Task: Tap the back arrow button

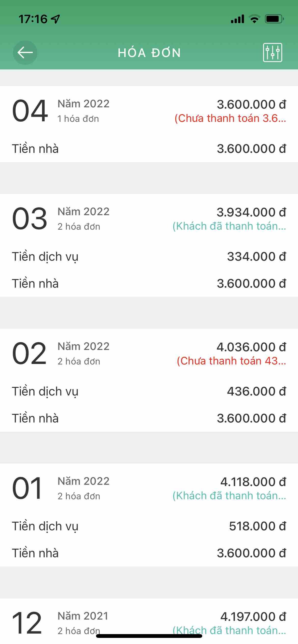Action: [25, 53]
